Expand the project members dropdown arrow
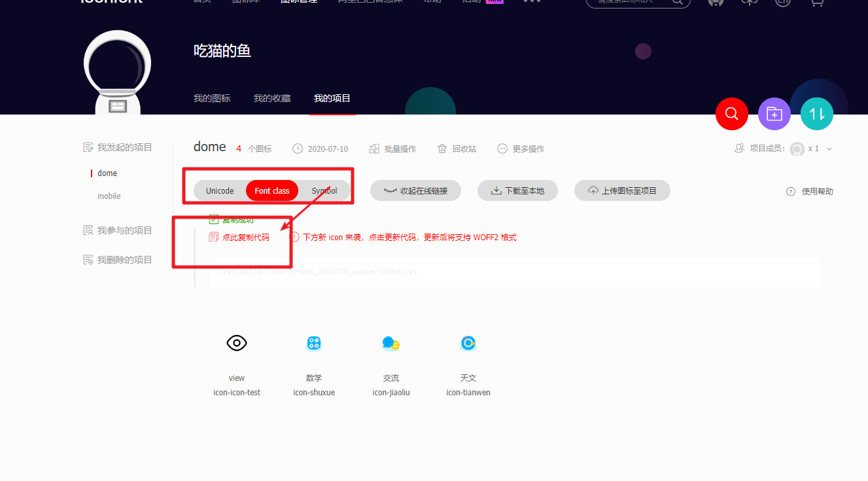Screen dimensions: 868x481 tap(829, 149)
